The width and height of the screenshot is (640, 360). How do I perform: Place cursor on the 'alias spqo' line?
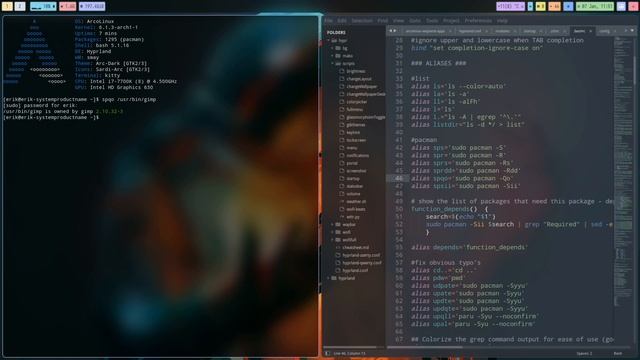coord(461,178)
